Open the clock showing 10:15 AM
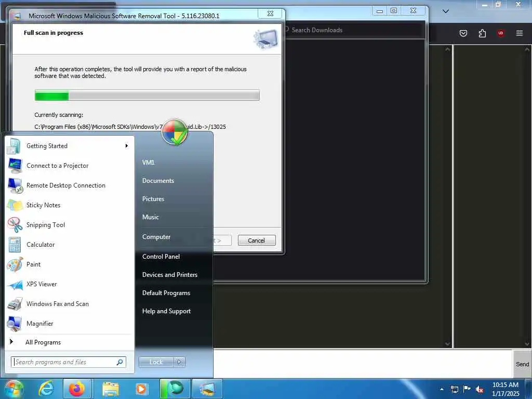Image resolution: width=532 pixels, height=399 pixels. tap(505, 389)
